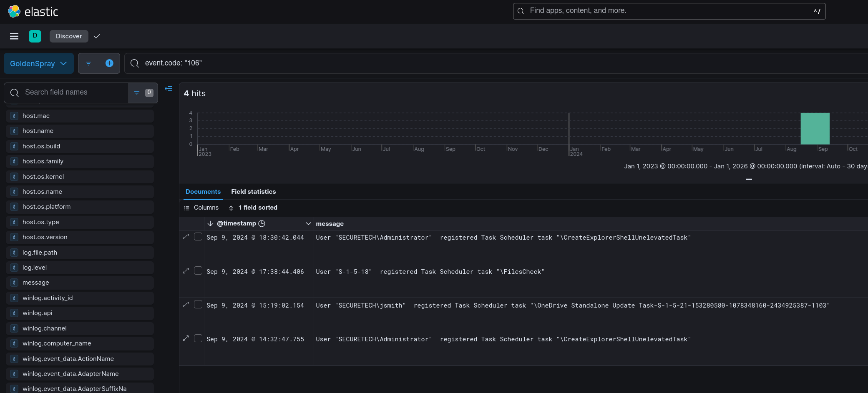Tick checkbox for jsmith OneDrive task row
Image resolution: width=868 pixels, height=393 pixels.
198,305
